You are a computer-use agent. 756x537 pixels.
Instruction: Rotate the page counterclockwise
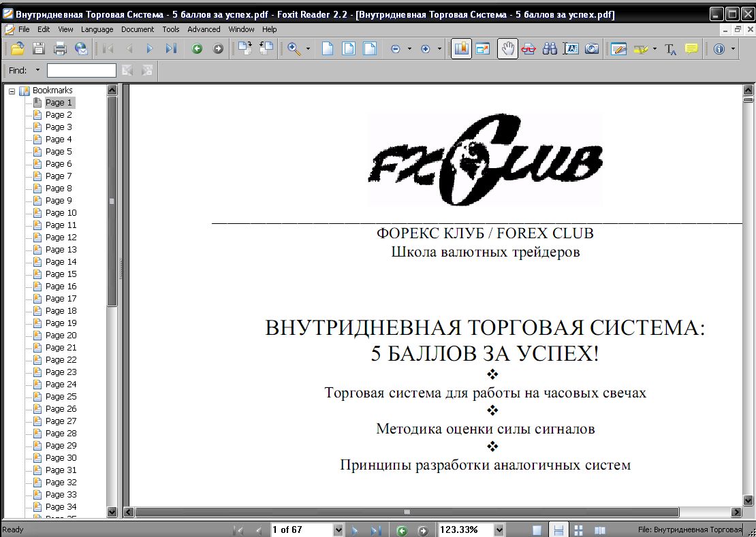(266, 48)
